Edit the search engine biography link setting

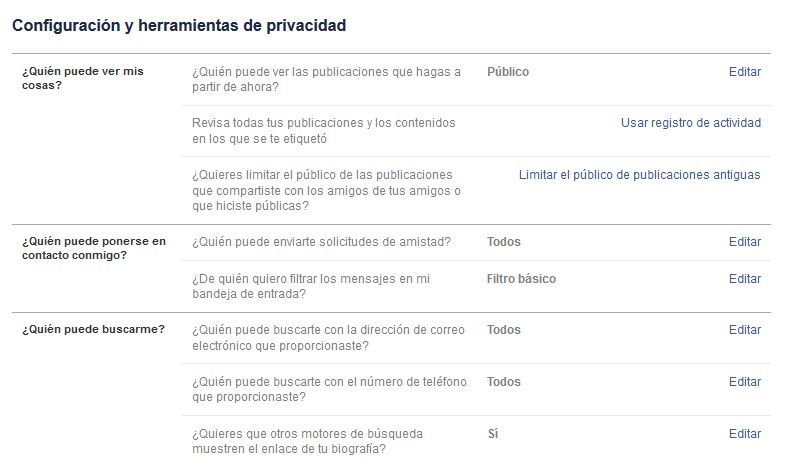744,434
